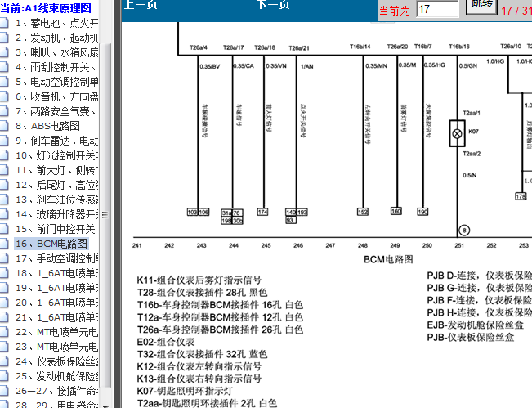
Task: Open list item 4、雨刮控制开关
Action: pyautogui.click(x=56, y=67)
